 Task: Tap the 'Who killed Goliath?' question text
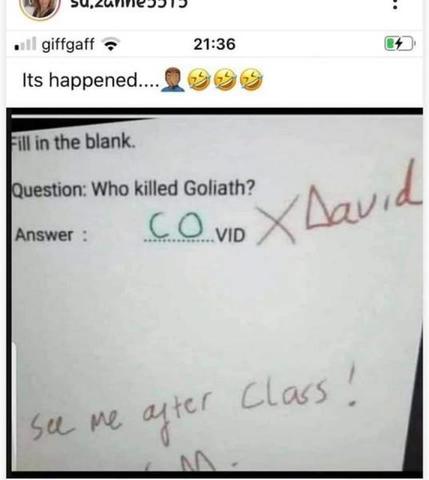point(173,188)
